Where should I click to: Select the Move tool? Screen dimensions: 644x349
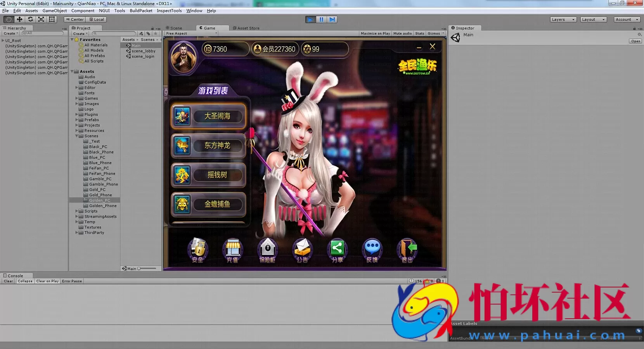[x=19, y=19]
